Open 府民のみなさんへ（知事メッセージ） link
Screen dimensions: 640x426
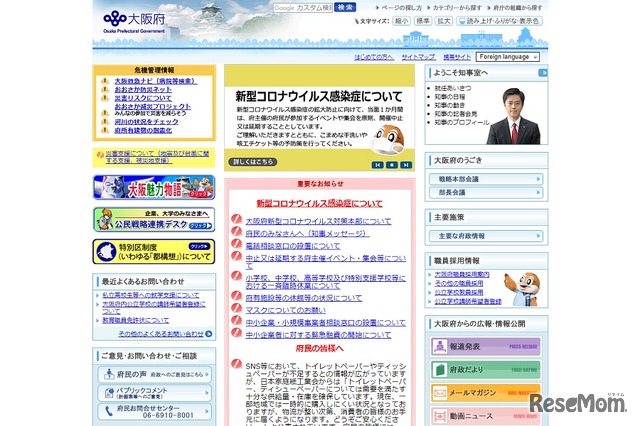pos(307,233)
